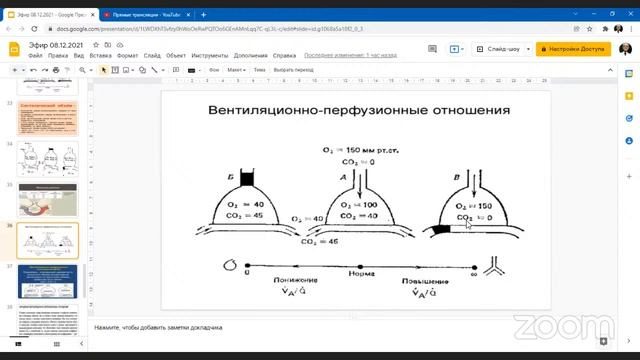Switch to the YouTube browser tab
The image size is (640, 360).
click(146, 15)
